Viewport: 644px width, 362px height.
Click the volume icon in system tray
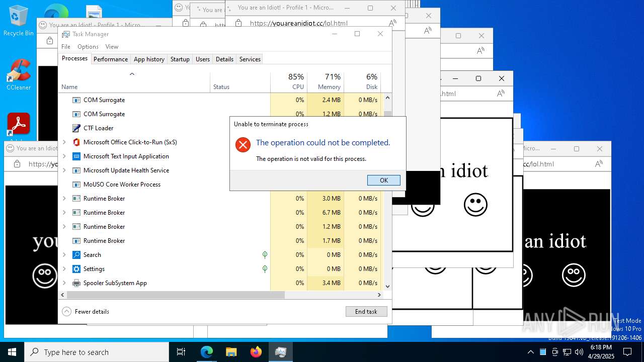(x=579, y=352)
